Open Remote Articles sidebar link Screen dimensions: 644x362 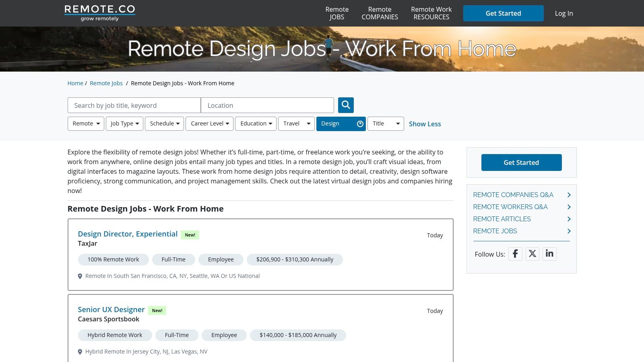point(502,219)
